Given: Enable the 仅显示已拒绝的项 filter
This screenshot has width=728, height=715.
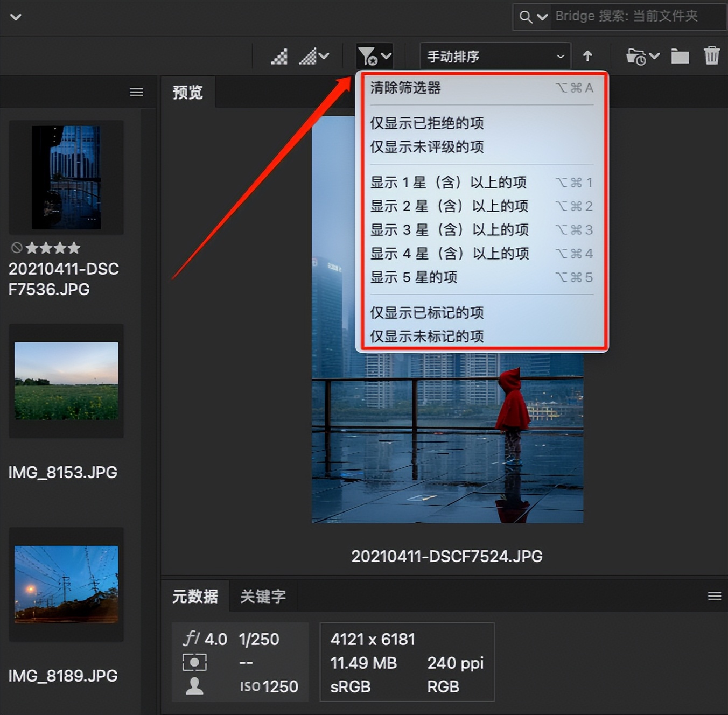Looking at the screenshot, I should pos(426,123).
